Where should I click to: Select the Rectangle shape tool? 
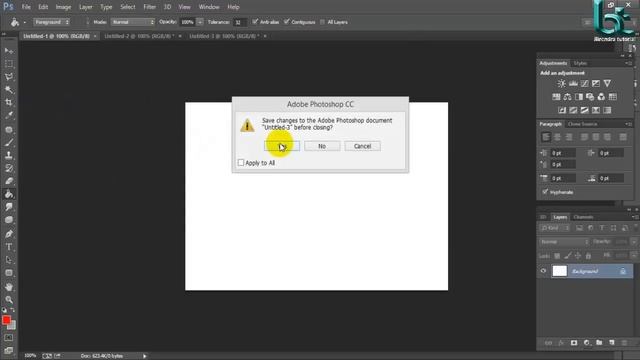(9, 273)
